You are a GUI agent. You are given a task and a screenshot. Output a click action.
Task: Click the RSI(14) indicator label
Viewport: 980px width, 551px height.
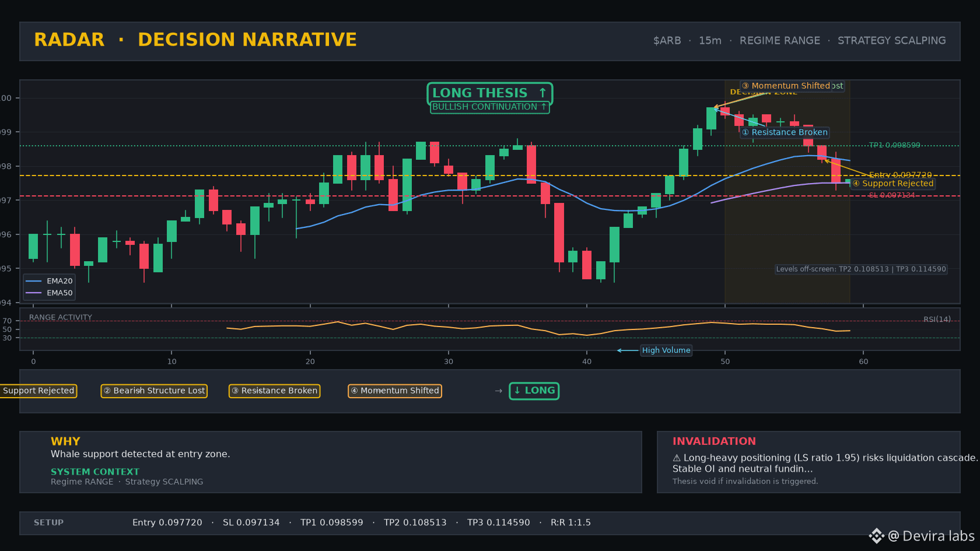pos(937,320)
